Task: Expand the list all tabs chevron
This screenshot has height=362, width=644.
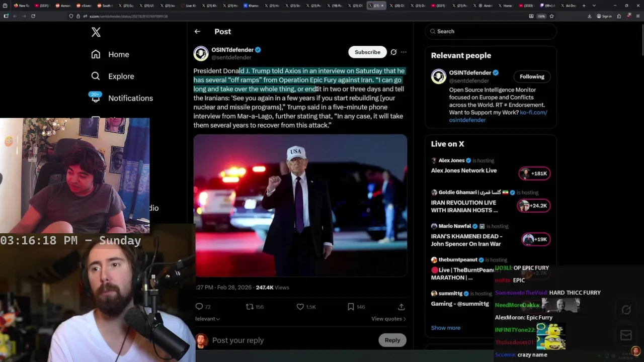Action: coord(593,6)
